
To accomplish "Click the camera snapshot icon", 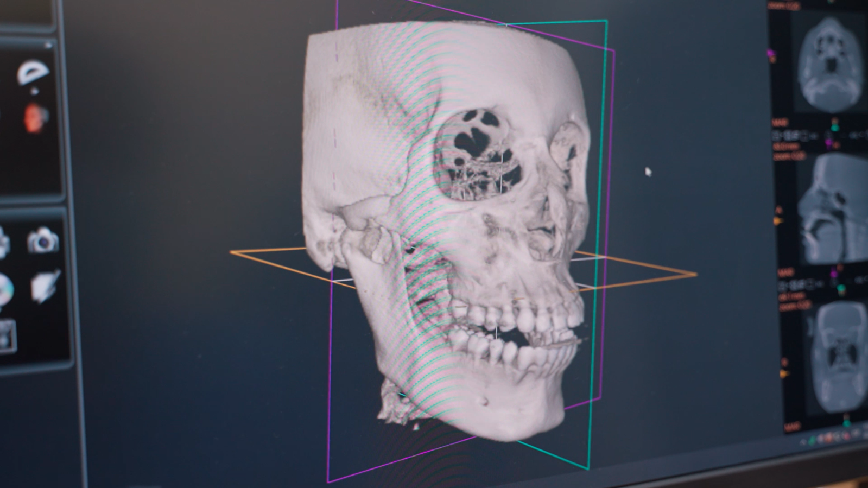I will click(43, 240).
